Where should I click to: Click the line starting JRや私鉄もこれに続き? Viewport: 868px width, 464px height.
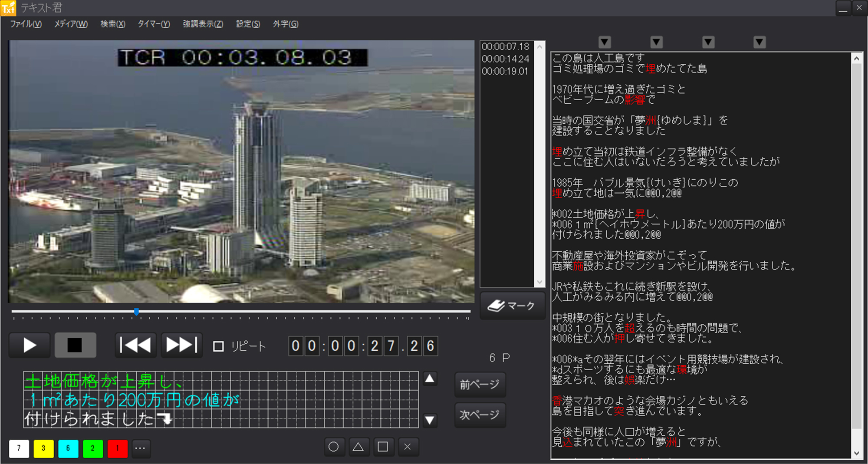[x=632, y=286]
